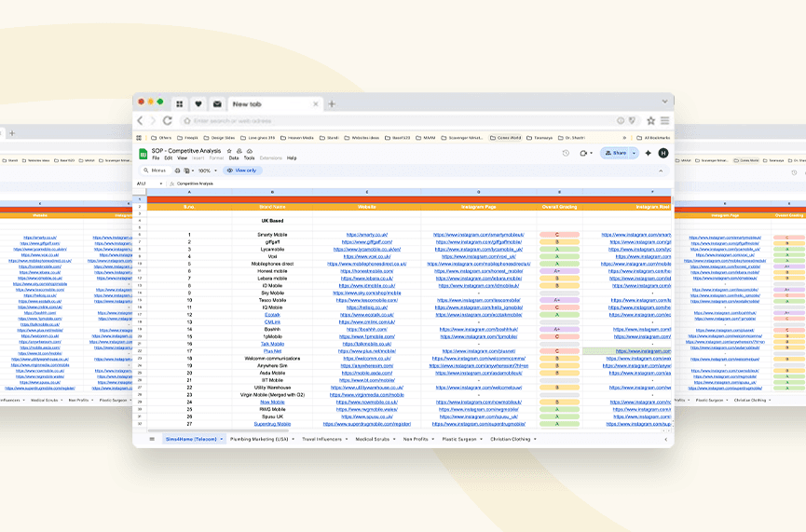
Task: Open the Tools menu
Action: click(250, 157)
